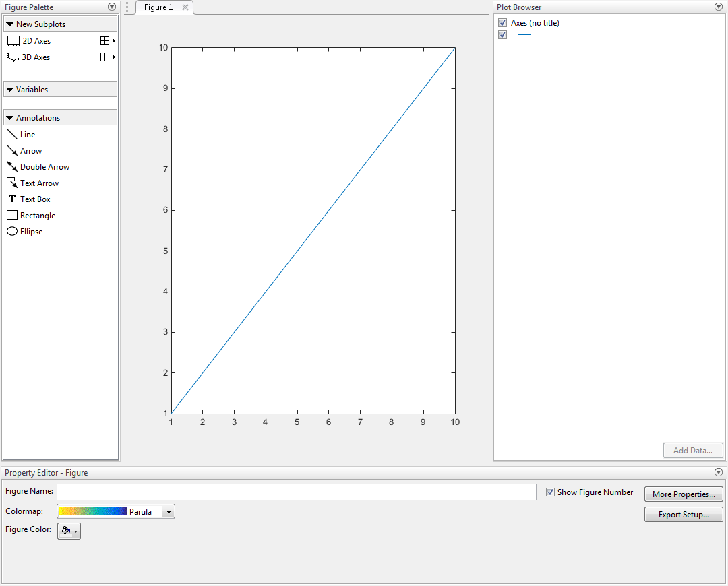
Task: Click the x-axis tick label 5
Action: click(297, 422)
